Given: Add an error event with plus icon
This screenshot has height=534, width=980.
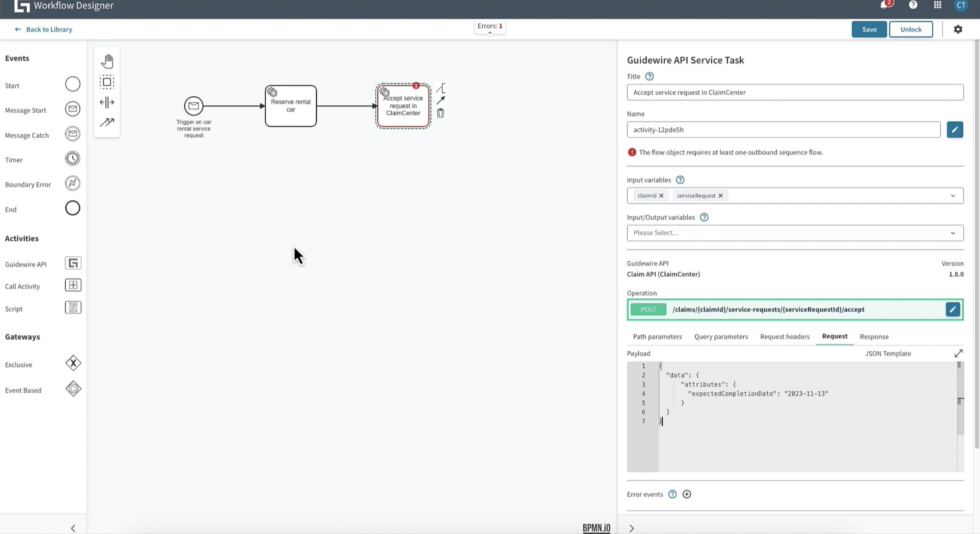Looking at the screenshot, I should coord(687,494).
